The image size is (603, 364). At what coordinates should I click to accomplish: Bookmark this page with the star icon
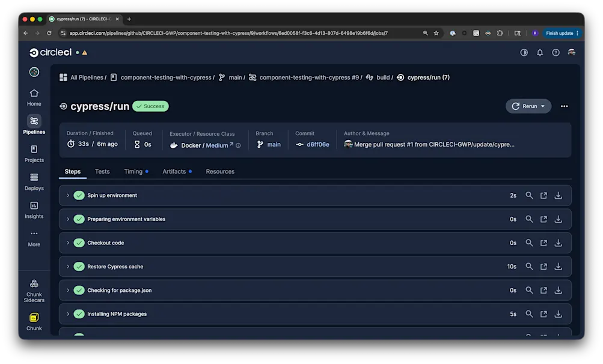pyautogui.click(x=436, y=33)
